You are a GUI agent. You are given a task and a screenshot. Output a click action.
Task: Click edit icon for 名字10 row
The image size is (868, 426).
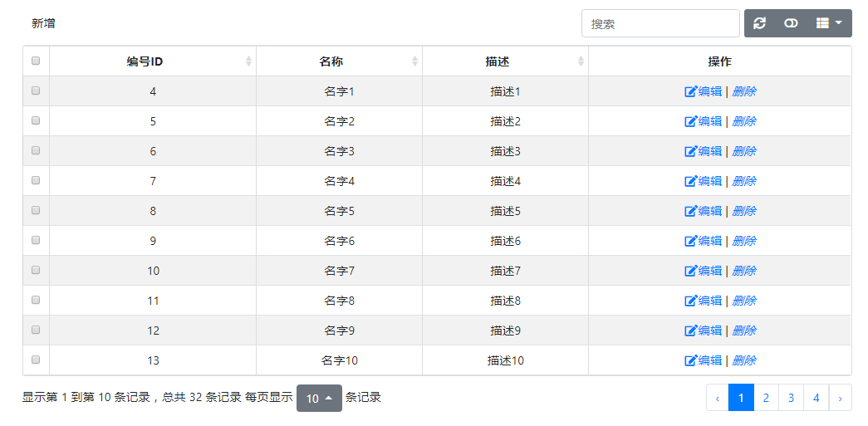(690, 360)
